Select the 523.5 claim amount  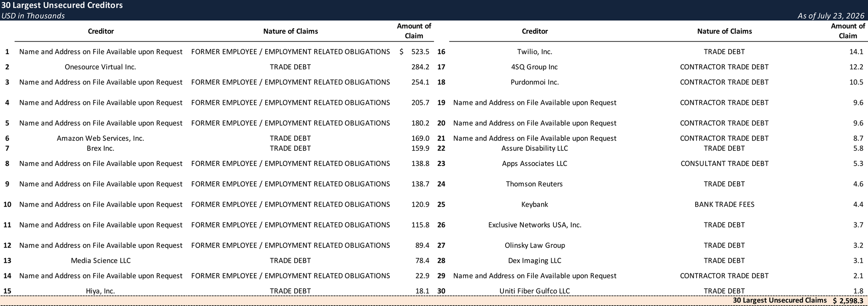tap(420, 52)
